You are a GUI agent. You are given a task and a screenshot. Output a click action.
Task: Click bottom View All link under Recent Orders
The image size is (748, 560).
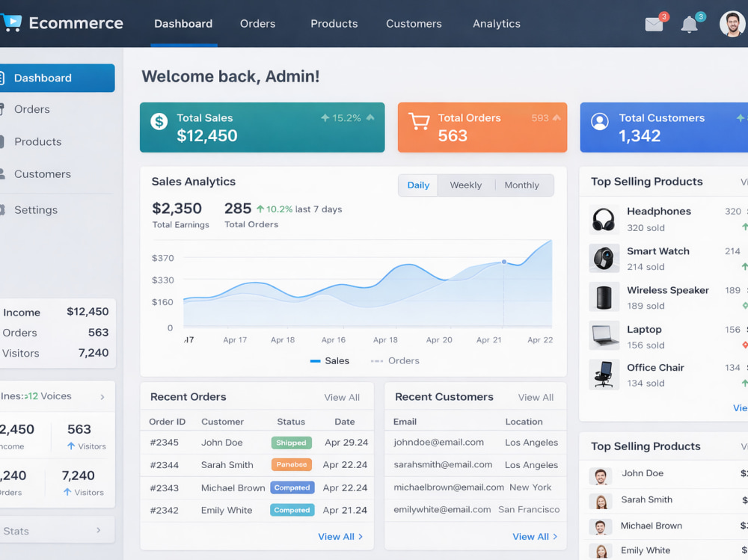pos(340,537)
